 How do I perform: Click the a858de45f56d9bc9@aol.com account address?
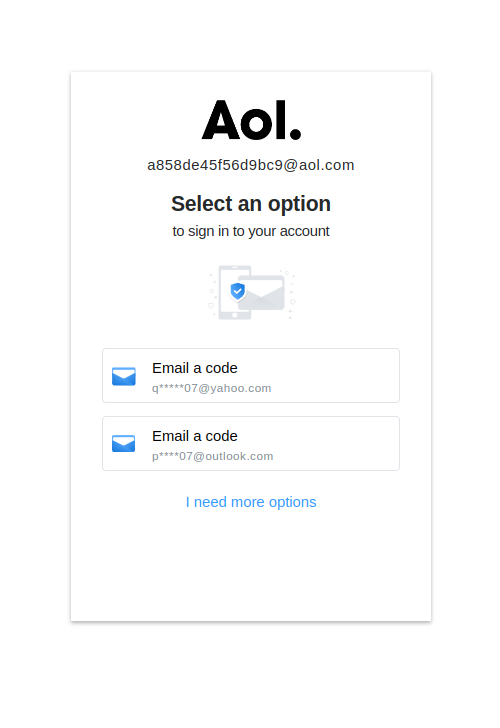251,165
